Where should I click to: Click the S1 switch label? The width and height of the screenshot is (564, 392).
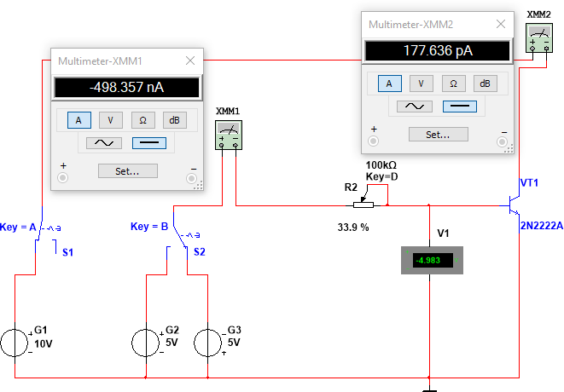coord(68,252)
